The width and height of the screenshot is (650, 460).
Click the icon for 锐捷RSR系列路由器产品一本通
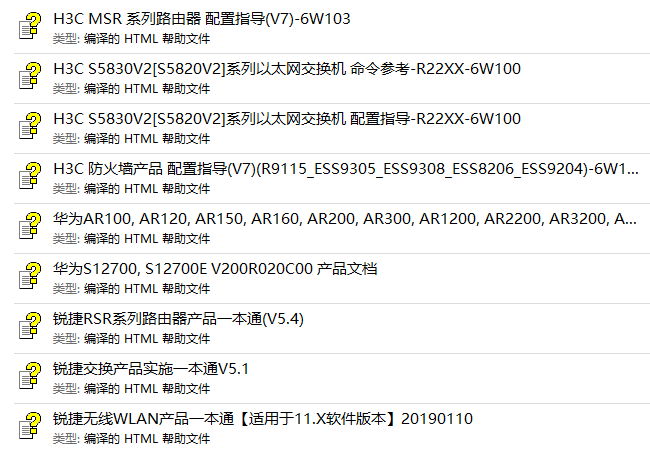coord(30,326)
